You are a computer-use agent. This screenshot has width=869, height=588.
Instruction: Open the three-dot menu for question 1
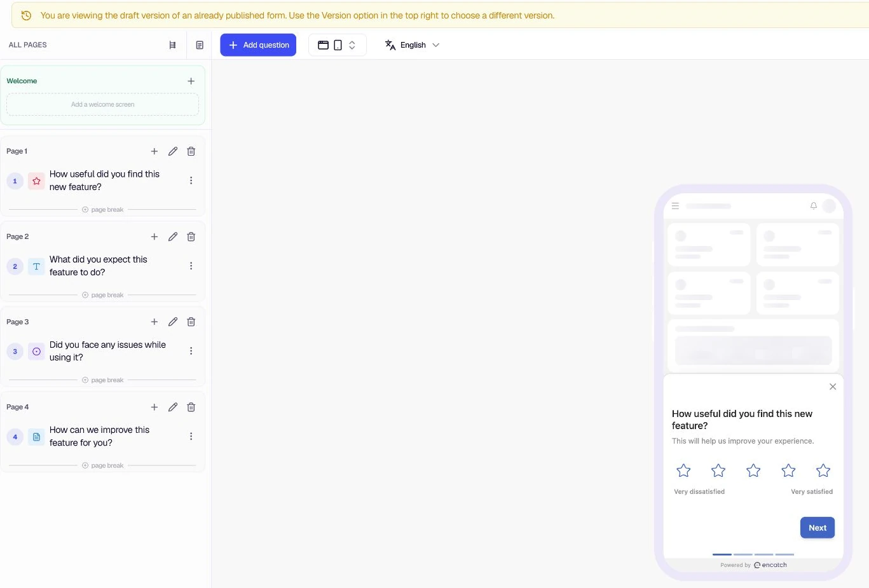pos(191,181)
